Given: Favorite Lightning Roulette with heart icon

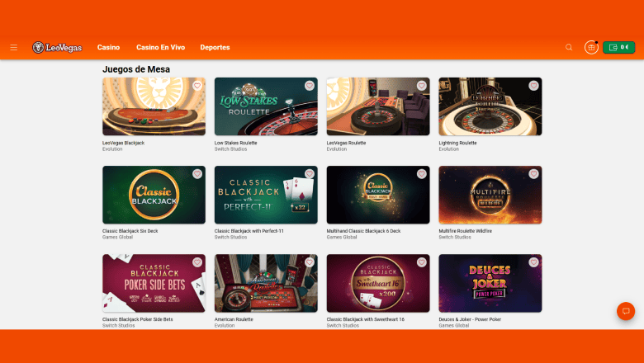Looking at the screenshot, I should pos(533,86).
